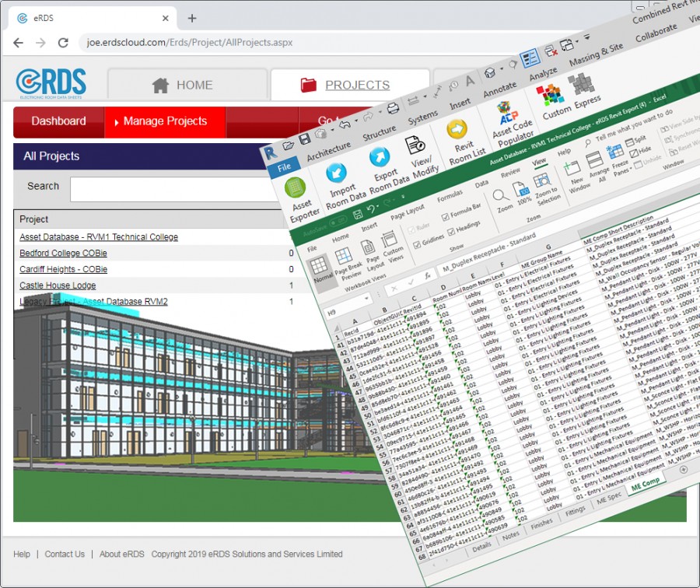Click the Express icon in the Revit ribbon
The height and width of the screenshot is (588, 700).
coord(581,84)
